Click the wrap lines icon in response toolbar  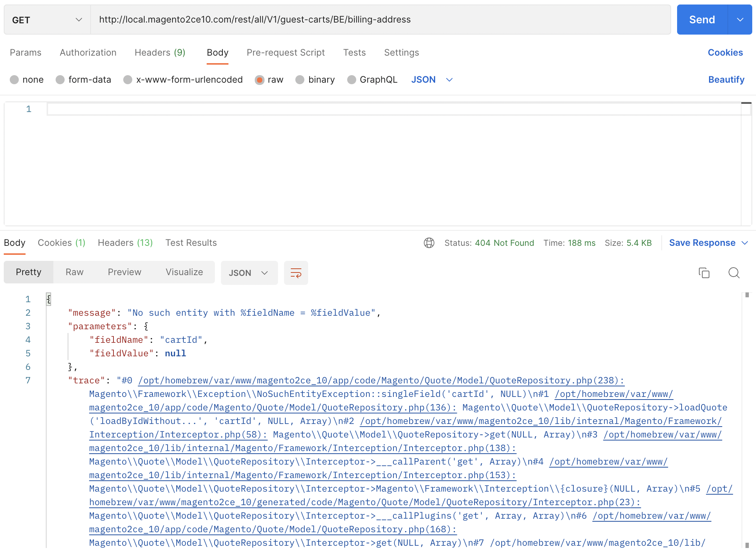(x=296, y=273)
